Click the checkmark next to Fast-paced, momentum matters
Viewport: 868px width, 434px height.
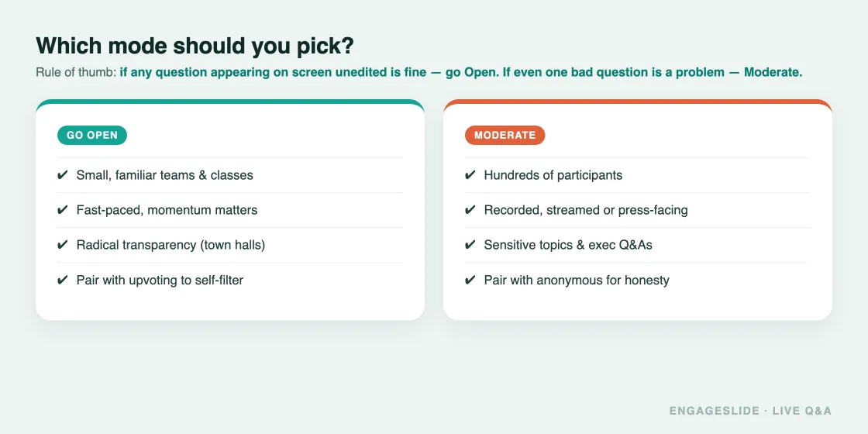(x=63, y=210)
